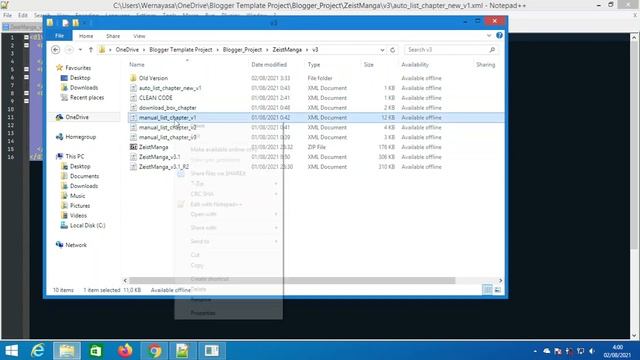
Task: Click the network tray icon
Action: pos(580,351)
